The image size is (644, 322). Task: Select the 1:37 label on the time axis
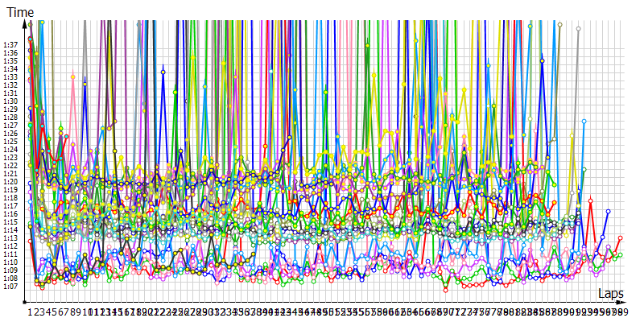coord(10,44)
